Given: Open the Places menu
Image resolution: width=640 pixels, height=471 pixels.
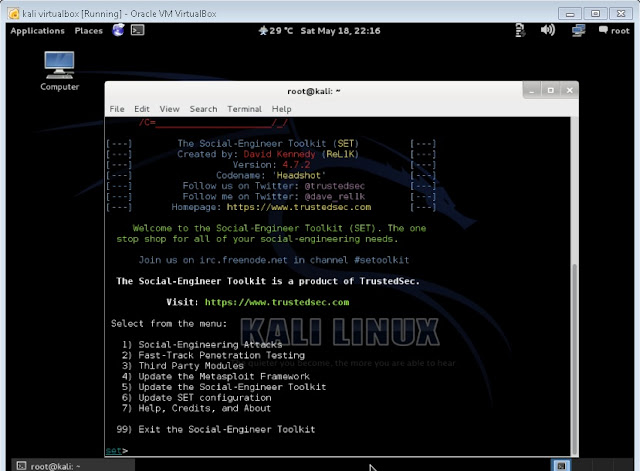Looking at the screenshot, I should [89, 31].
